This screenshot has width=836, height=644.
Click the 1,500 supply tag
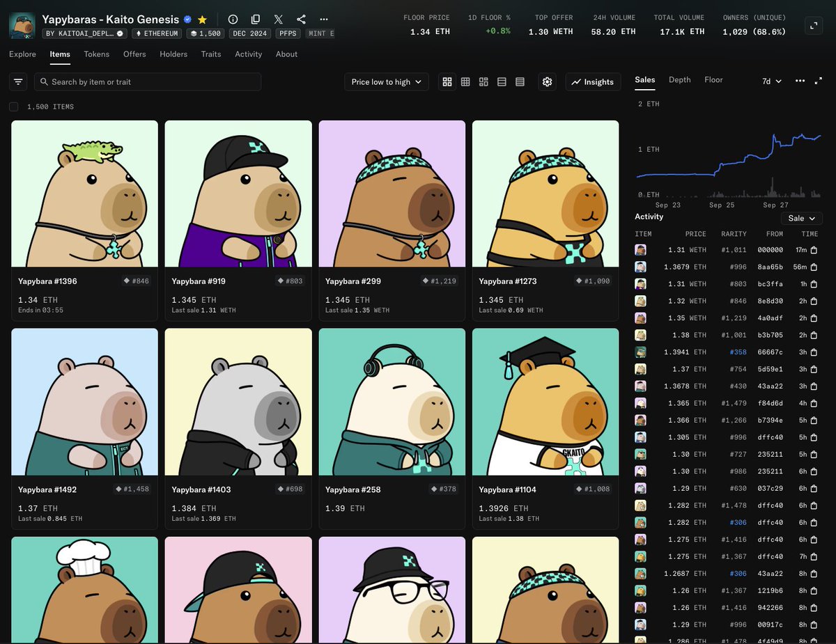click(x=206, y=33)
